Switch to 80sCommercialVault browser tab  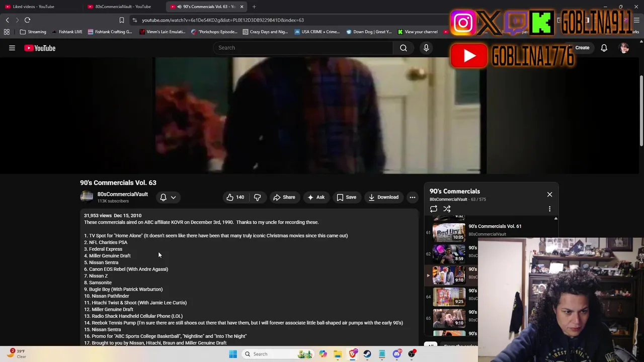click(x=123, y=7)
